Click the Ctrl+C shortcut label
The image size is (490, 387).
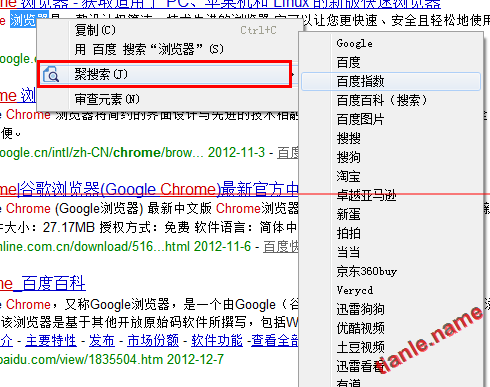tap(258, 30)
